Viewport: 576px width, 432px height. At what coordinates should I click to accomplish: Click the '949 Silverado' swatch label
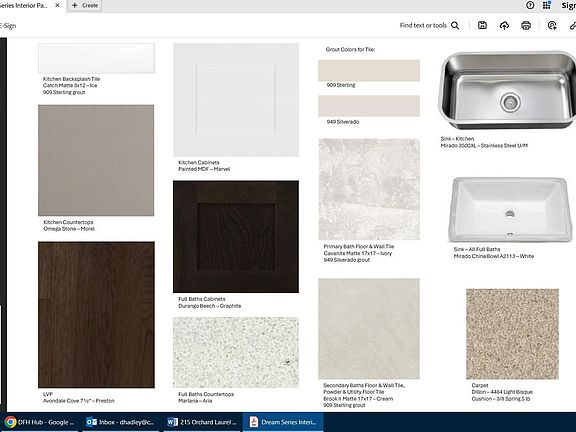coord(343,122)
